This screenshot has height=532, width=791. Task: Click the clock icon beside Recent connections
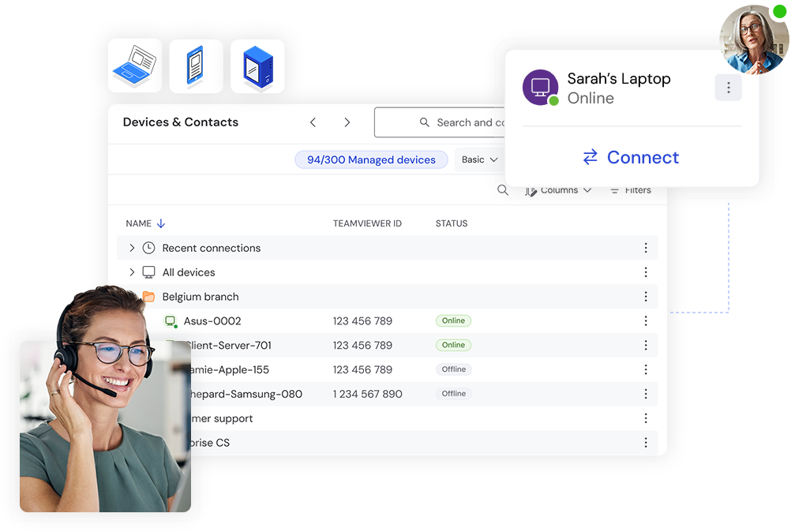(x=148, y=247)
